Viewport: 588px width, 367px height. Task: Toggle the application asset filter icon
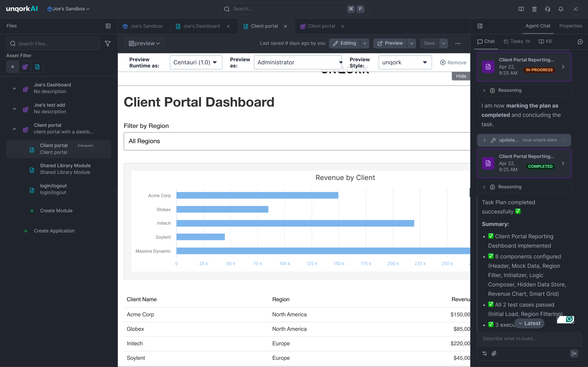coord(25,67)
